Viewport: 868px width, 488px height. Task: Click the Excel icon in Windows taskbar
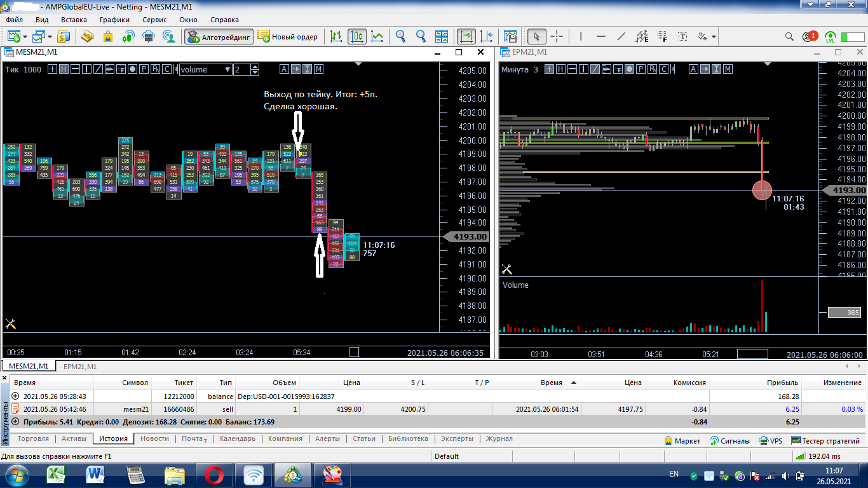click(x=57, y=474)
